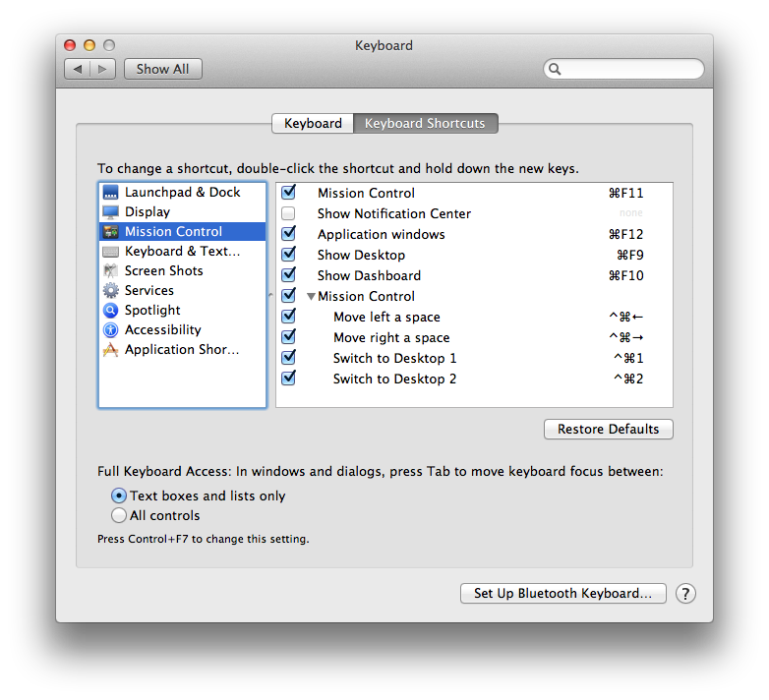The image size is (769, 700).
Task: Uncheck Application windows shortcut
Action: point(288,233)
